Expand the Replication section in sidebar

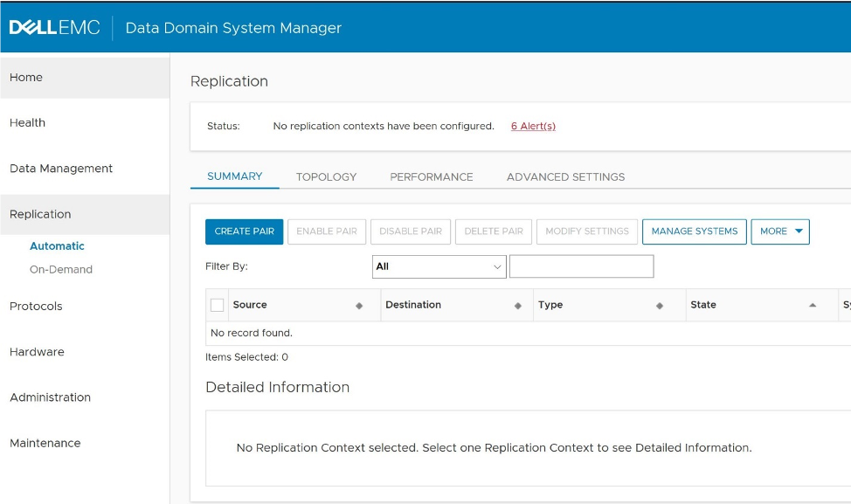pyautogui.click(x=40, y=214)
